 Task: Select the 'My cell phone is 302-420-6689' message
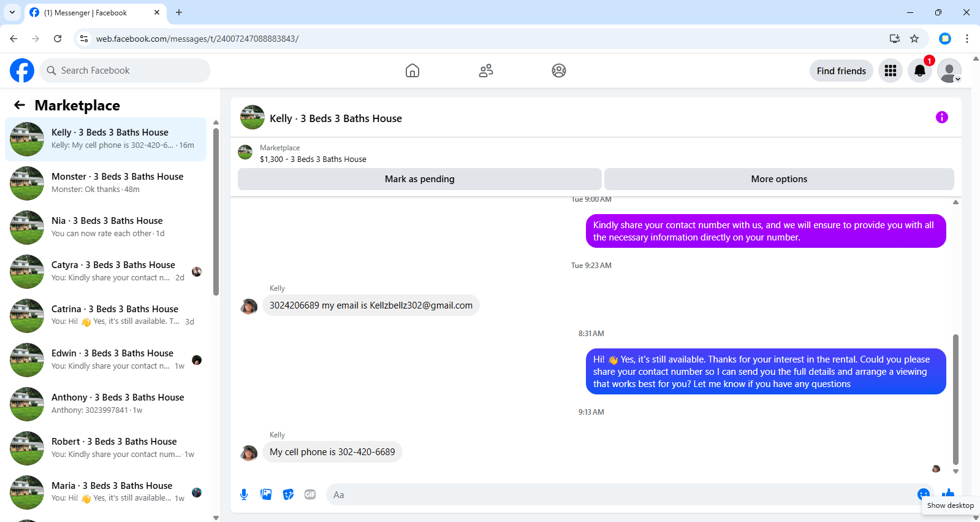[332, 452]
